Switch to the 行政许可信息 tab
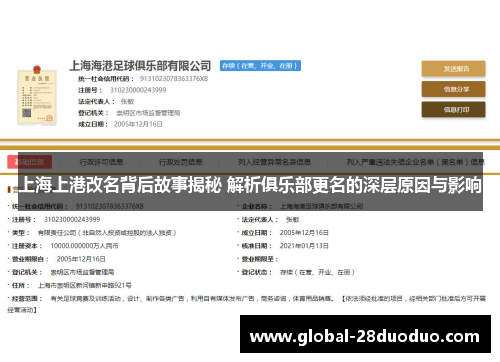This screenshot has height=362, width=500. click(101, 162)
